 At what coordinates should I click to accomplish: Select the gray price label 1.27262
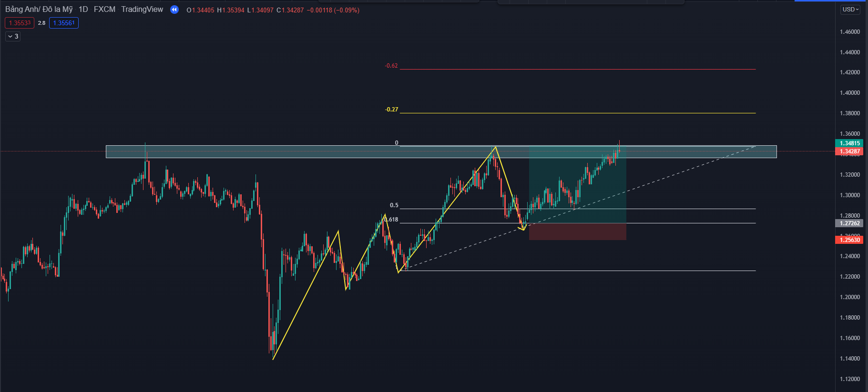point(849,223)
